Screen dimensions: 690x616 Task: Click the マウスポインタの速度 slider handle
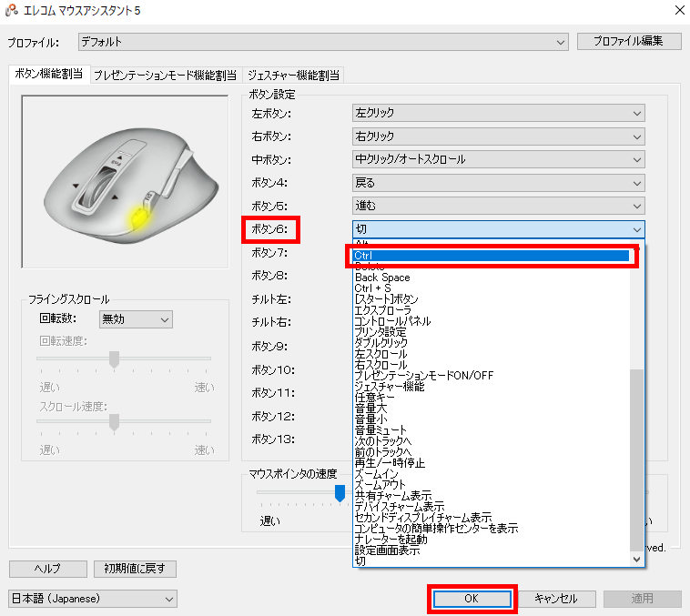tap(340, 493)
